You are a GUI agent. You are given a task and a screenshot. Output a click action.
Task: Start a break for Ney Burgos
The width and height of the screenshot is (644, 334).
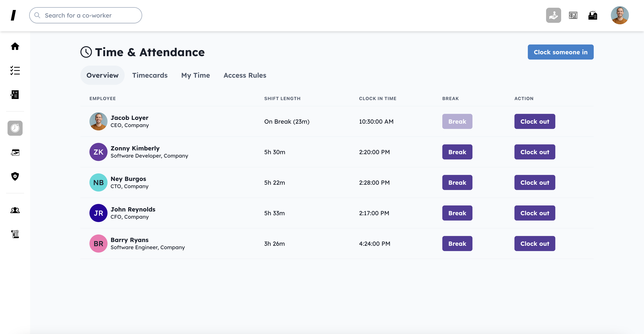[x=457, y=182]
